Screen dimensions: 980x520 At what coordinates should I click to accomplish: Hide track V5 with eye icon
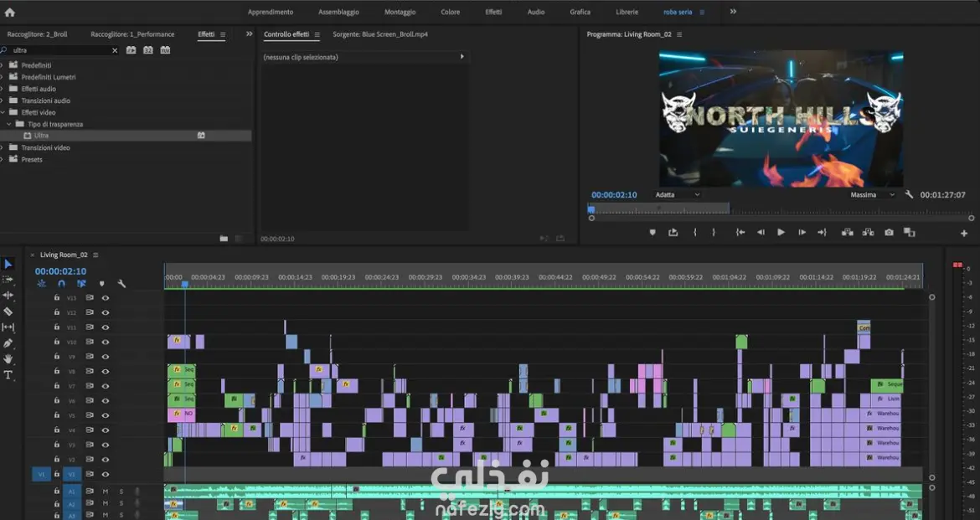point(106,415)
